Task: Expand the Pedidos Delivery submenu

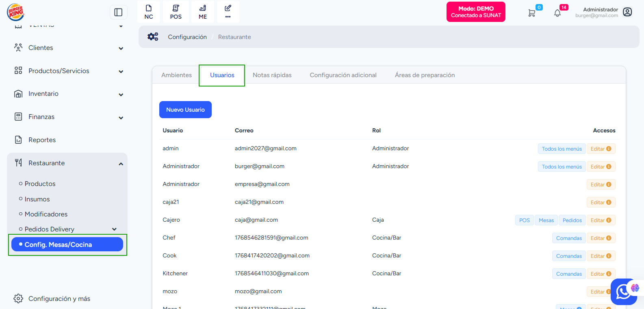Action: [x=114, y=229]
